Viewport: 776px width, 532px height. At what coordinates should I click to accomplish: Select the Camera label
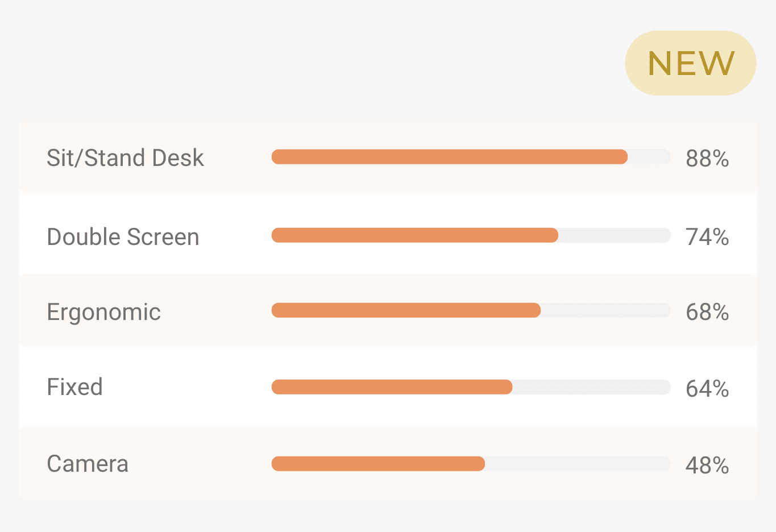point(88,464)
